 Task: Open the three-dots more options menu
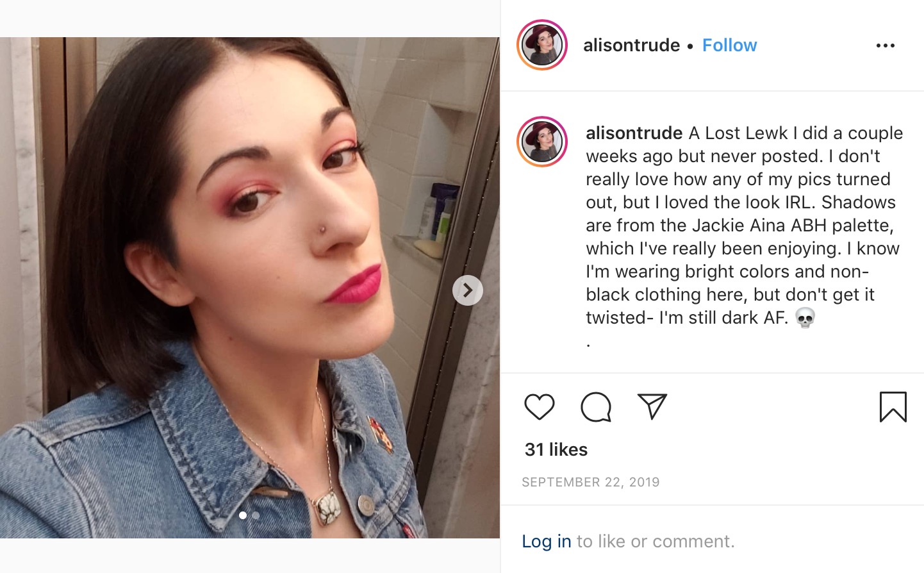(x=886, y=46)
